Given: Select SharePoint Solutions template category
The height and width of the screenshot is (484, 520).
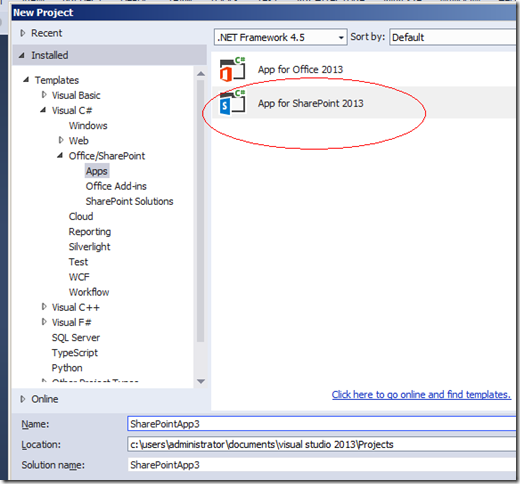Looking at the screenshot, I should [x=129, y=201].
